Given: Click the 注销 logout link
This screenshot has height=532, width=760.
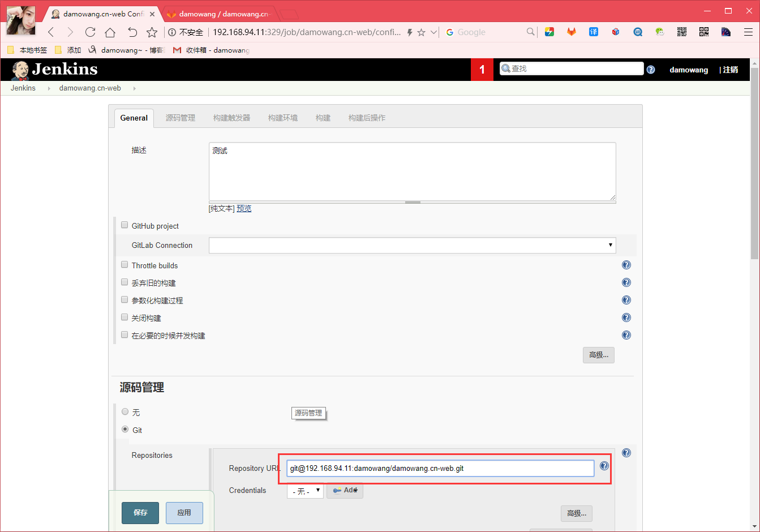Looking at the screenshot, I should click(731, 70).
